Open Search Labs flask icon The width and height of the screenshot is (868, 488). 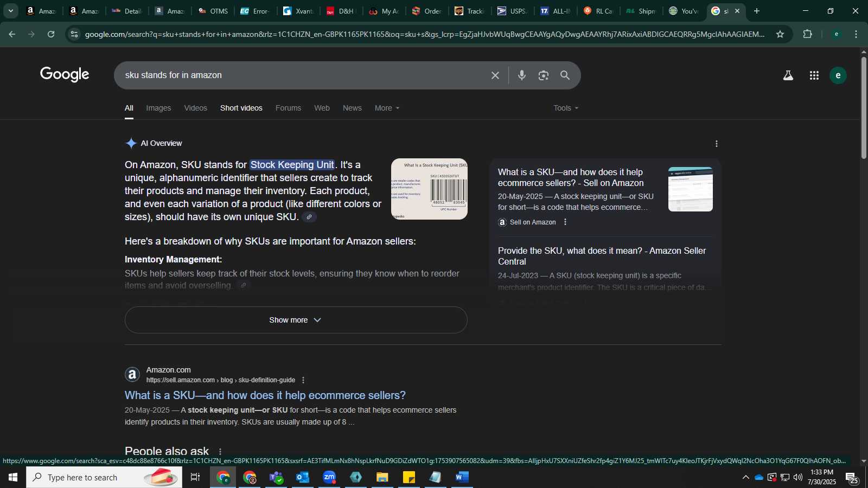pos(788,75)
